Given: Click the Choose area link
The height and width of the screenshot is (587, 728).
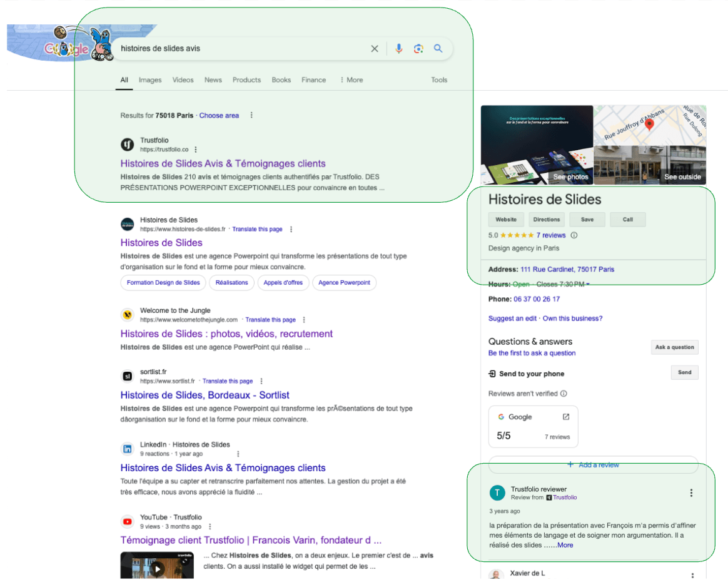Looking at the screenshot, I should (219, 115).
